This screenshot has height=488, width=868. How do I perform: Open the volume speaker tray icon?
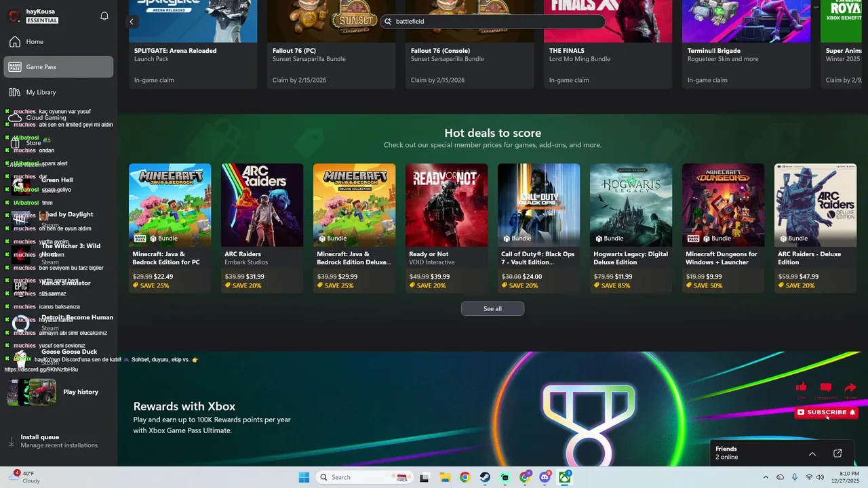820,477
